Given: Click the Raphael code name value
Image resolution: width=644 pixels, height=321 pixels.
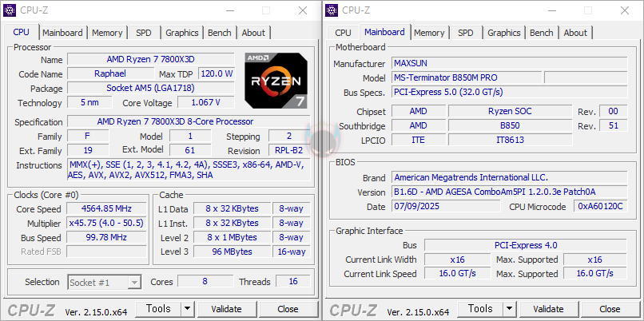Looking at the screenshot, I should pos(110,74).
